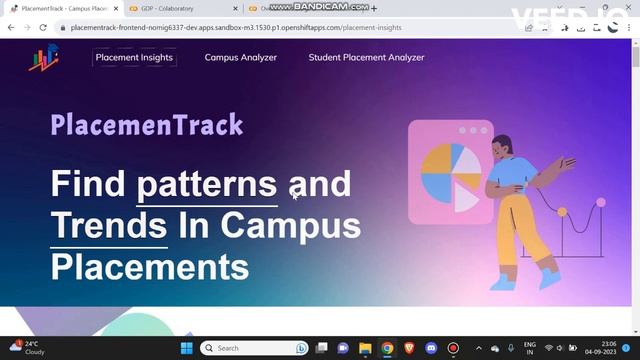View site security lock info
The height and width of the screenshot is (360, 640).
pos(62,28)
